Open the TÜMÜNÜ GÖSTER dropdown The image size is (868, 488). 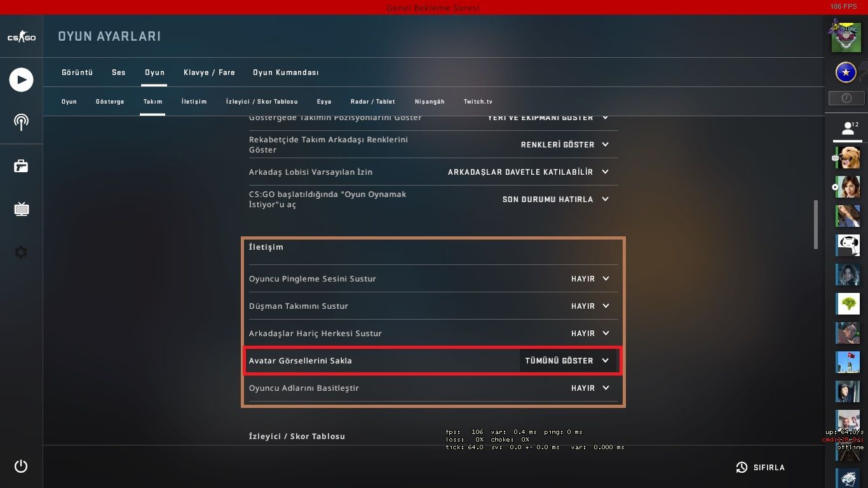[567, 361]
